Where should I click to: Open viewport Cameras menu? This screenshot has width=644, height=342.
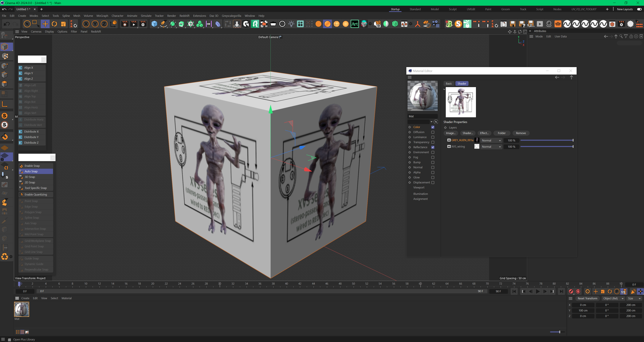(x=36, y=32)
